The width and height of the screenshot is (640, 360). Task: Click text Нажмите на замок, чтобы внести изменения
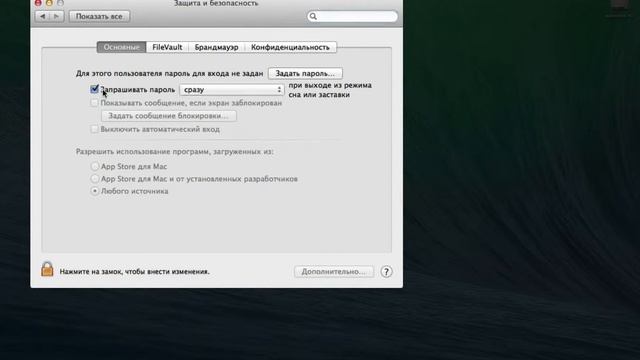click(134, 272)
